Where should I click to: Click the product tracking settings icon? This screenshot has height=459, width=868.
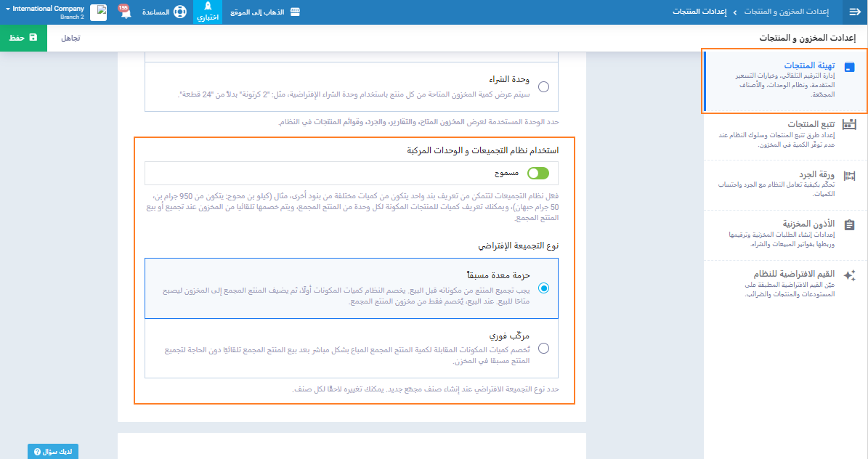point(849,124)
